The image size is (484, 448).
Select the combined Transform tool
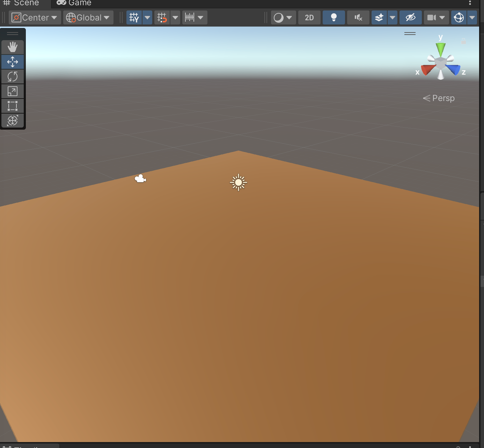(x=13, y=121)
